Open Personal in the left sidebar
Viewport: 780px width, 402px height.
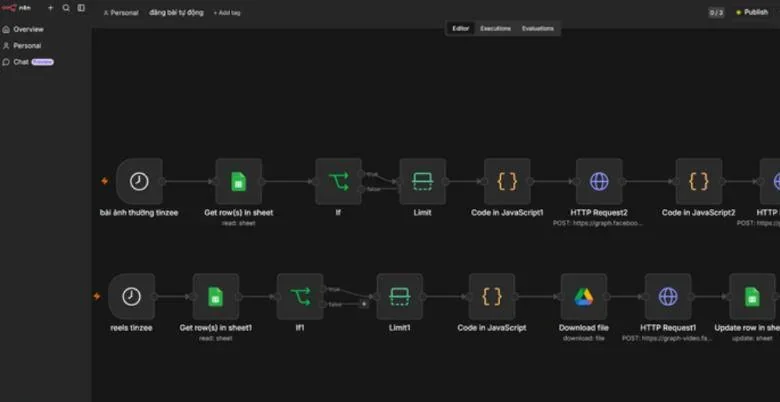(x=22, y=46)
